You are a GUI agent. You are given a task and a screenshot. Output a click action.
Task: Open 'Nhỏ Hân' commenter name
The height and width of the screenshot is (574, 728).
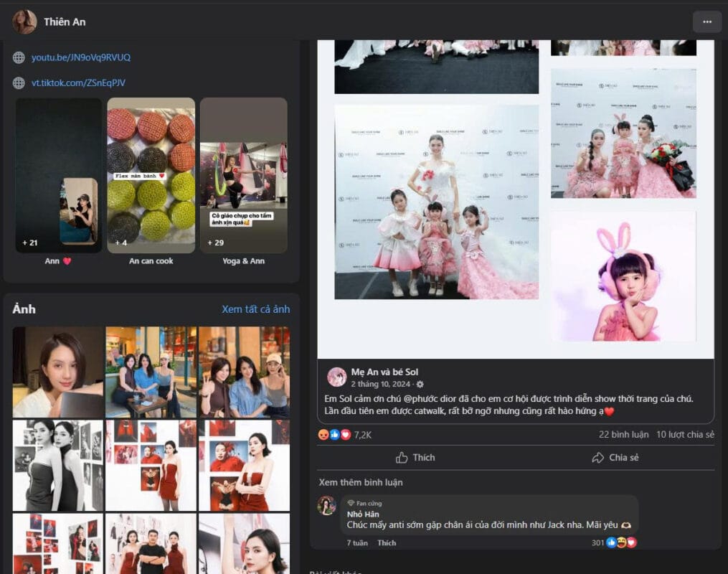(363, 514)
